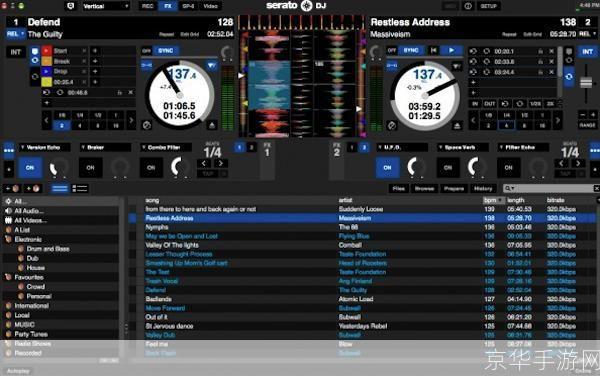This screenshot has width=600, height=376.
Task: Open the help info icon beside SETUP
Action: click(x=468, y=6)
